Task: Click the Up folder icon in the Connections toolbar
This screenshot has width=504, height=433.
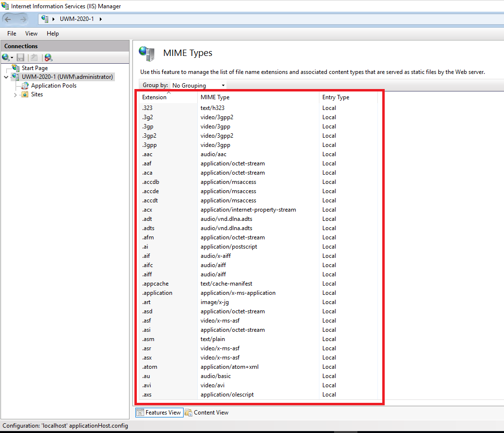Action: 34,57
